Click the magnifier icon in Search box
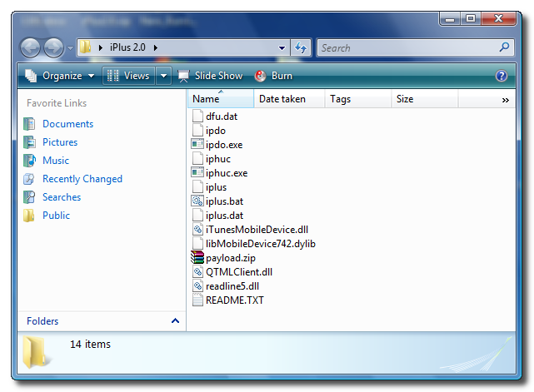The width and height of the screenshot is (534, 392). pyautogui.click(x=504, y=47)
